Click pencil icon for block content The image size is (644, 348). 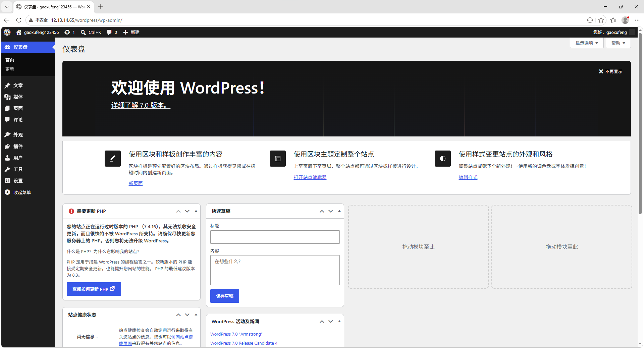pyautogui.click(x=113, y=159)
